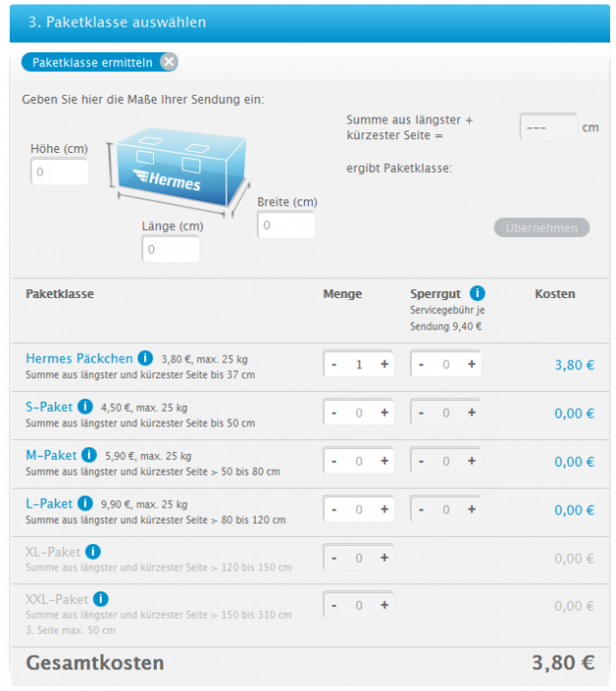Screen dimensions: 616x691
Task: Click the Höhe (cm) input field
Action: point(59,172)
